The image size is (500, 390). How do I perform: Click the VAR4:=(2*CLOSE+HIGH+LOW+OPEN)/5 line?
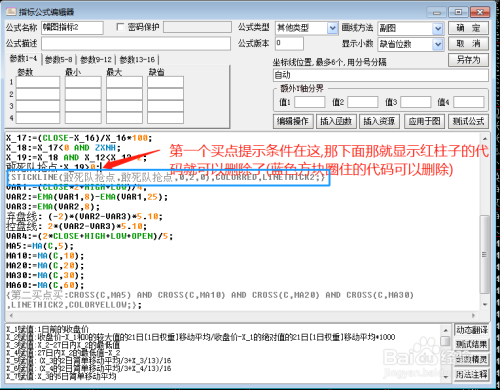click(x=89, y=236)
